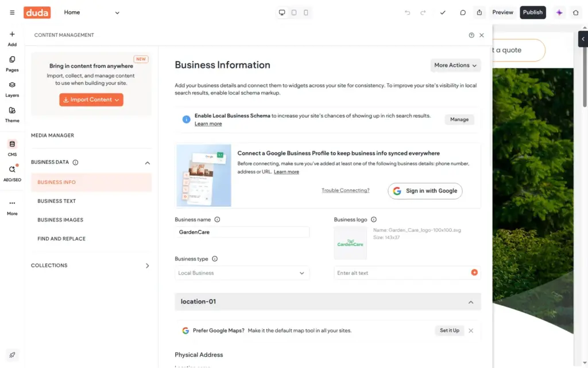
Task: Redo the last action
Action: pos(423,13)
